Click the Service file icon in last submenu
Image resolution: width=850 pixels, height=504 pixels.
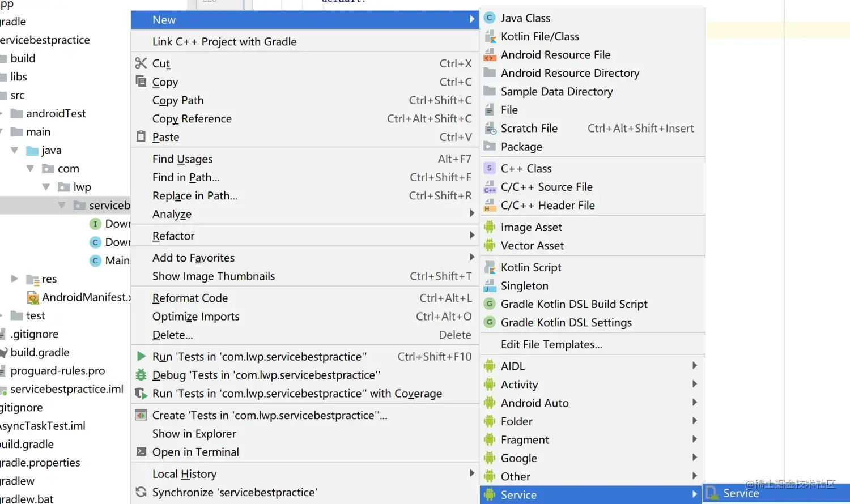[712, 493]
